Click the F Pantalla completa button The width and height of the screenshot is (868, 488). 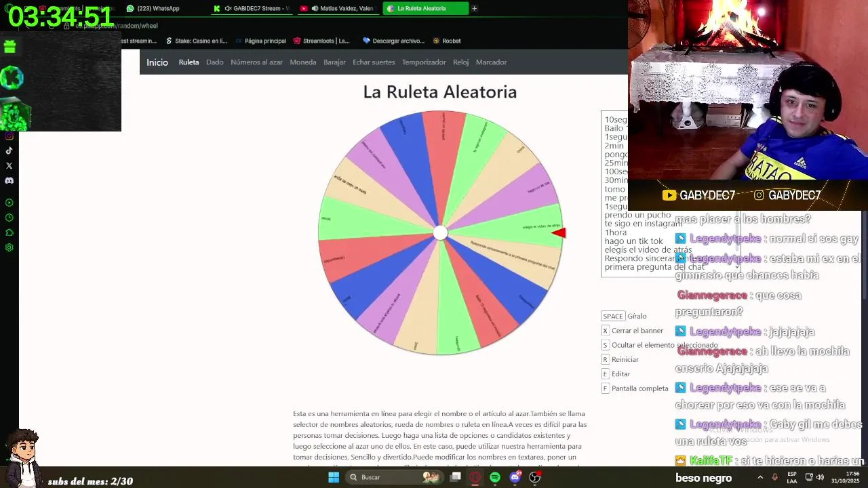pos(635,388)
